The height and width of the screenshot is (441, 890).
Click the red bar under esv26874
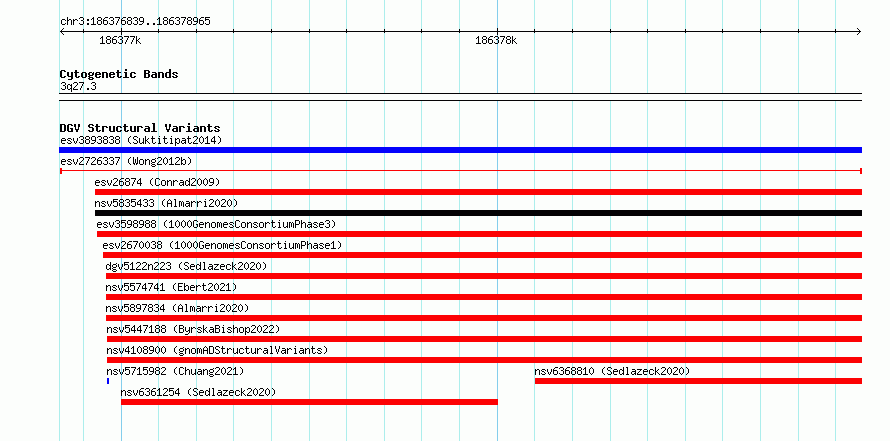click(478, 192)
